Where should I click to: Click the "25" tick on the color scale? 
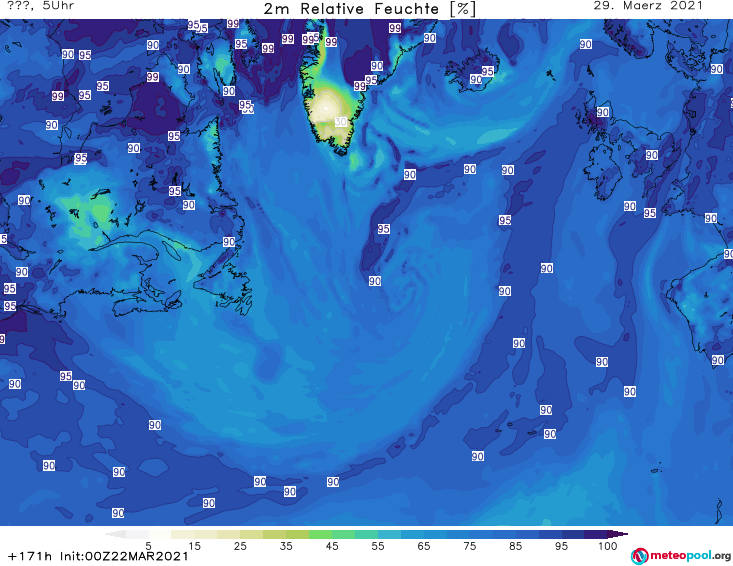[x=240, y=546]
